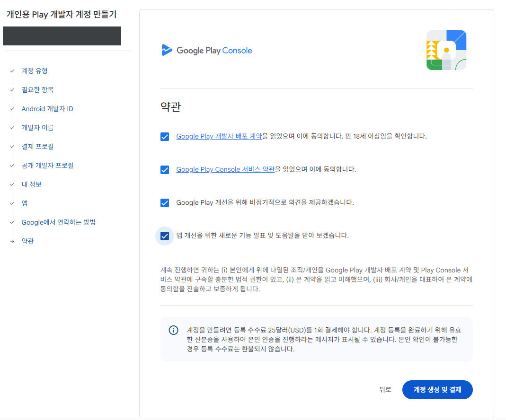Click the checkmark icon beside 개발자 이름

12,128
